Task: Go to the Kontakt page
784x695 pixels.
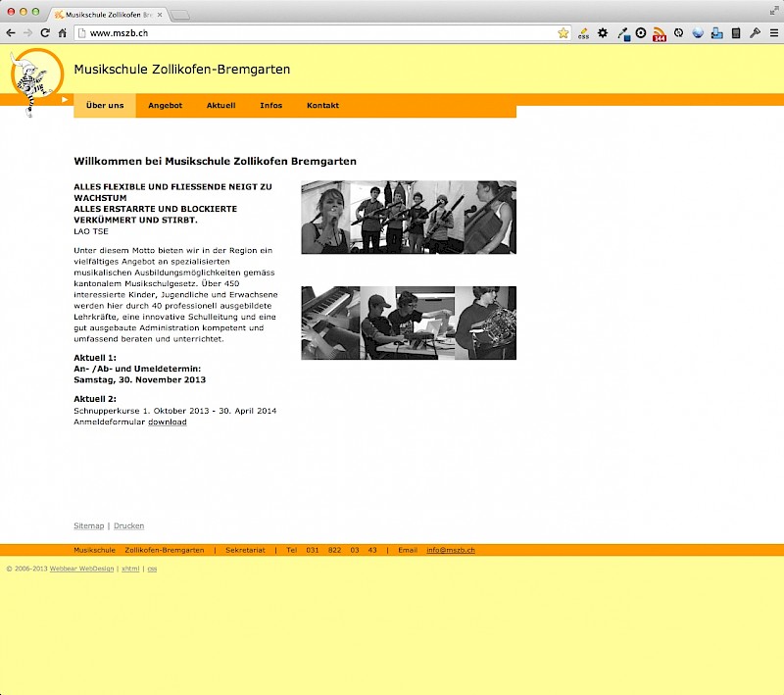Action: (322, 106)
